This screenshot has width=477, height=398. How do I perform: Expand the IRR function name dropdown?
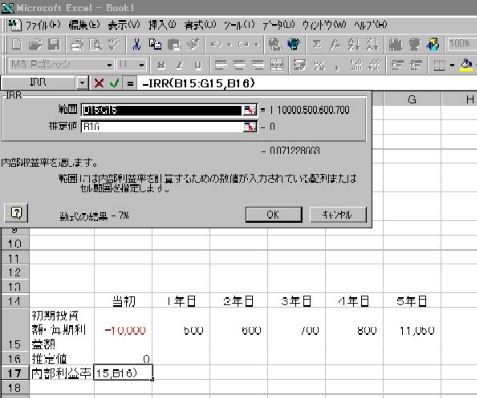pos(82,83)
